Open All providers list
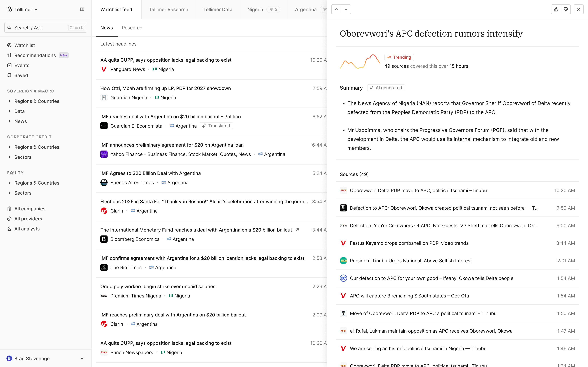Viewport: 588px width, 367px height. coord(28,219)
